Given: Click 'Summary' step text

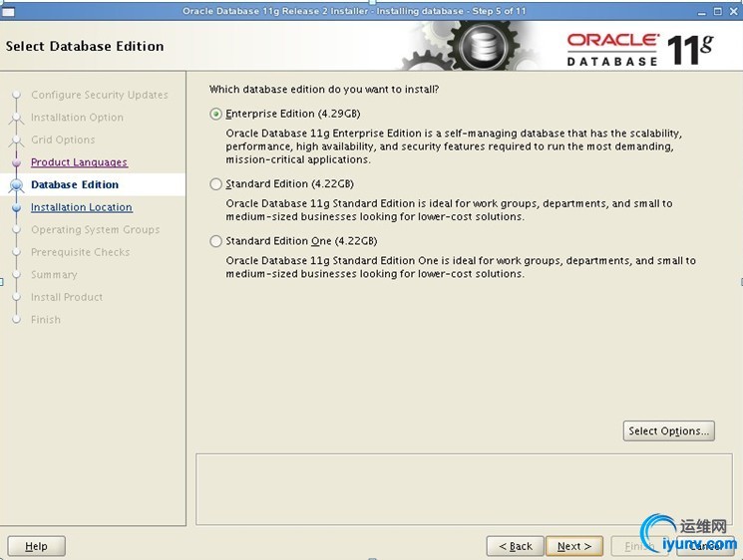Looking at the screenshot, I should click(x=54, y=275).
